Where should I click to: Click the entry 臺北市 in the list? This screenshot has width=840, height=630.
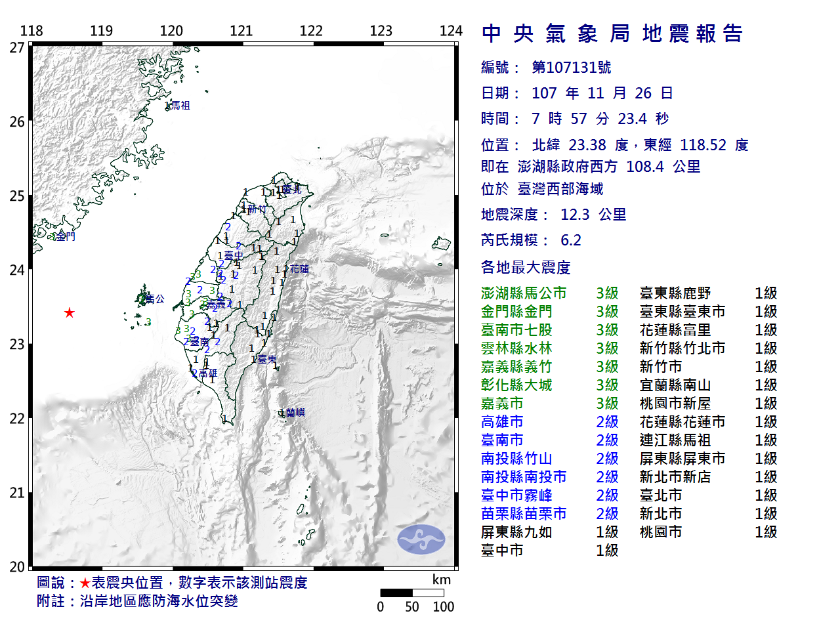click(x=661, y=495)
